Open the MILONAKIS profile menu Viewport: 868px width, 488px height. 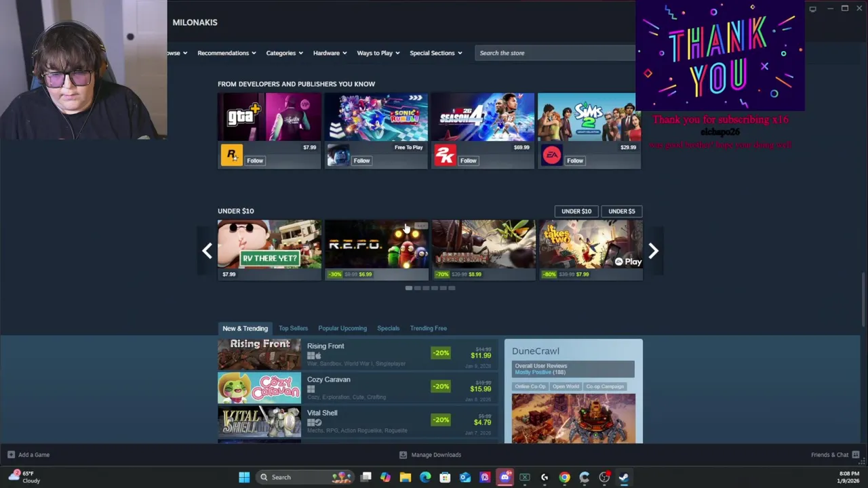pyautogui.click(x=195, y=22)
